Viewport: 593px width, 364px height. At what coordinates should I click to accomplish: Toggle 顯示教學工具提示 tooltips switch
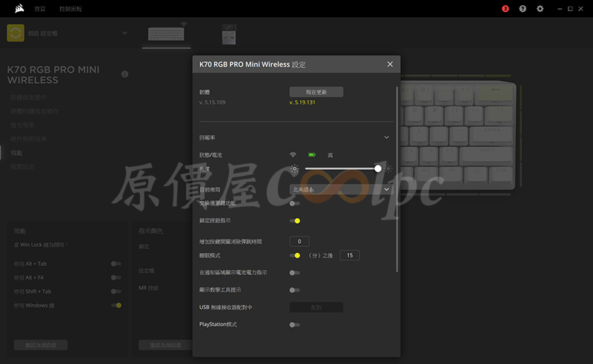(294, 290)
